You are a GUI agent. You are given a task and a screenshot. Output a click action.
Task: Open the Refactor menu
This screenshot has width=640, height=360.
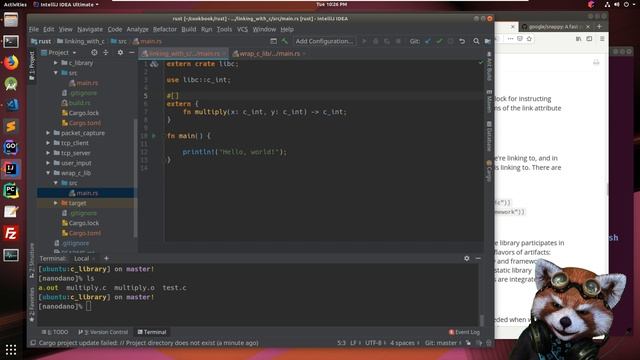point(165,29)
